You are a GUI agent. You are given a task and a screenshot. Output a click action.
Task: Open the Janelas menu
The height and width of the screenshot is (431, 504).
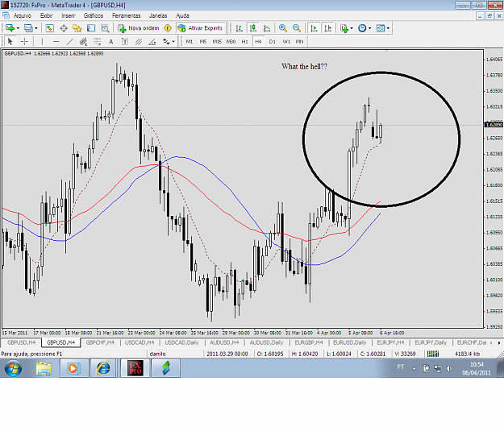click(158, 15)
